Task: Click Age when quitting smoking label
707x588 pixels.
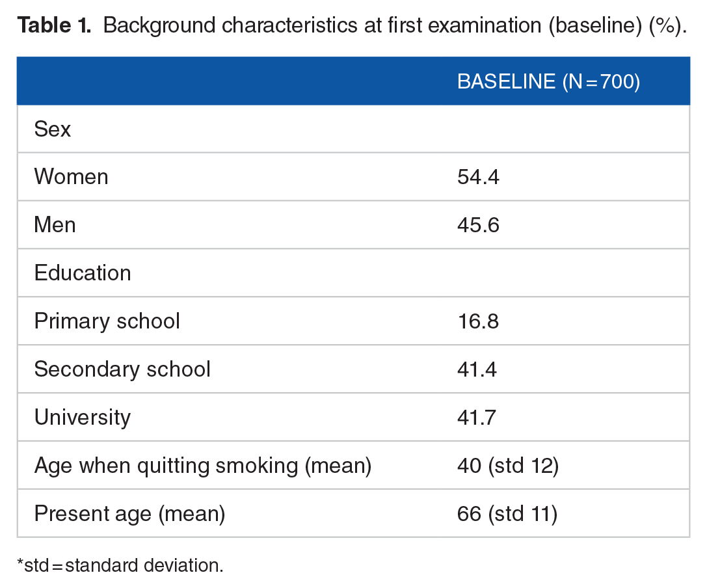Action: (203, 466)
